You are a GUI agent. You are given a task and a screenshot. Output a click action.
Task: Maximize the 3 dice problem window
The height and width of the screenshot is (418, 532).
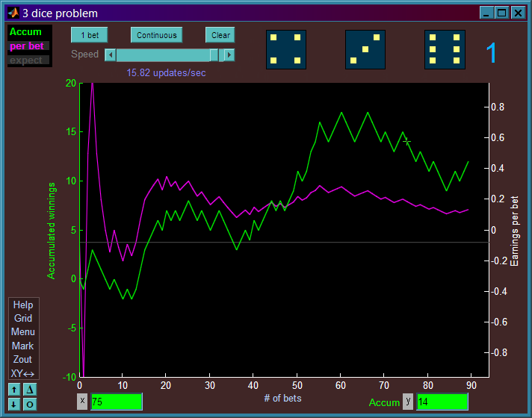(x=502, y=13)
